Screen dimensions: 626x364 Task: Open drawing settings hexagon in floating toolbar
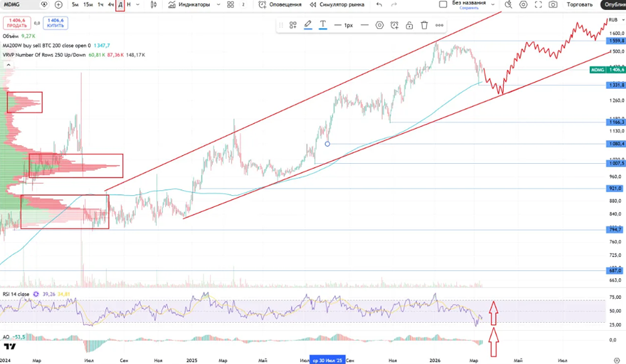pyautogui.click(x=379, y=25)
